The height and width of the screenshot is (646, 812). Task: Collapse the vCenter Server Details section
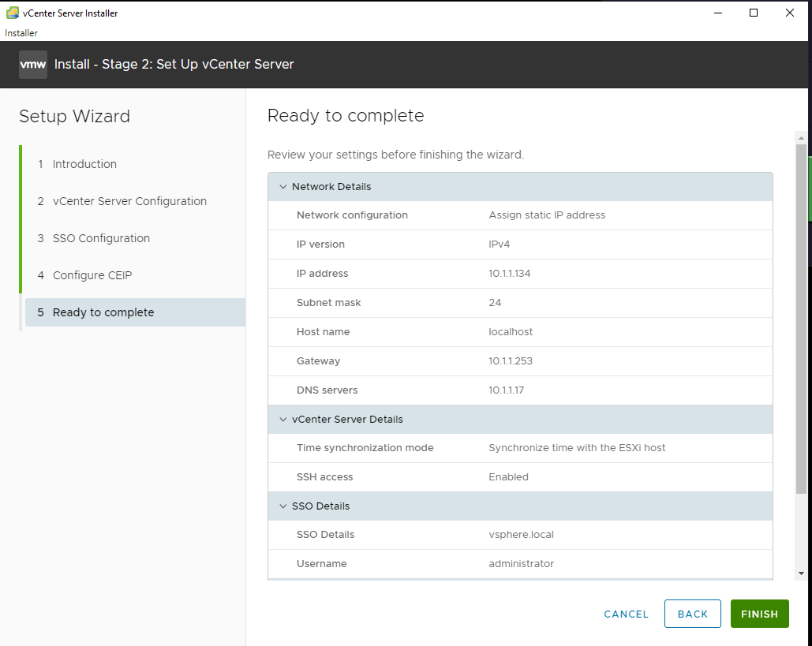coord(283,420)
